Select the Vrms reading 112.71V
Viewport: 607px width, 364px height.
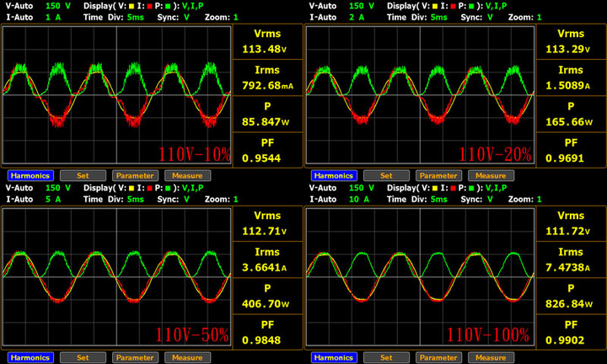pos(265,231)
